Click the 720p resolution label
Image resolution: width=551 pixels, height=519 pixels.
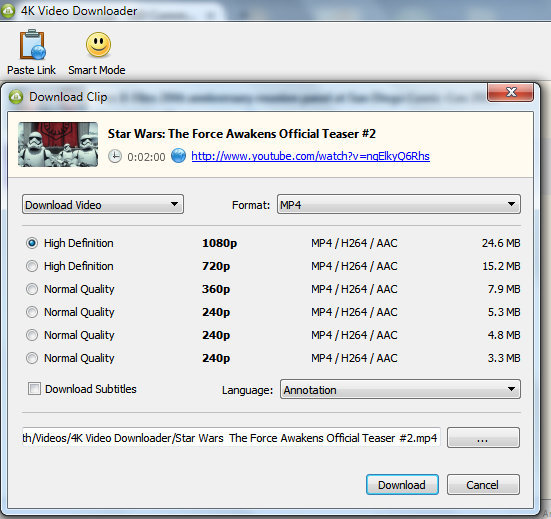click(x=216, y=266)
